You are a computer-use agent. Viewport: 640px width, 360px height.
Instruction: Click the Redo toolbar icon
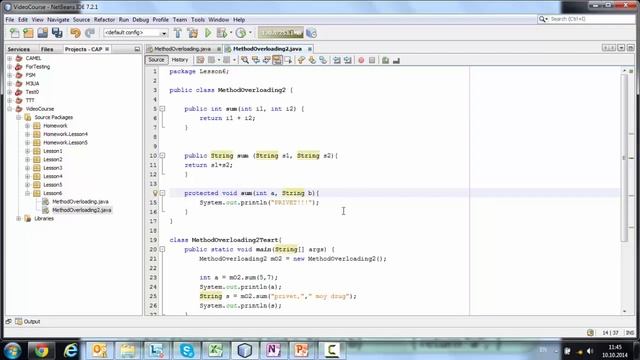[90, 33]
